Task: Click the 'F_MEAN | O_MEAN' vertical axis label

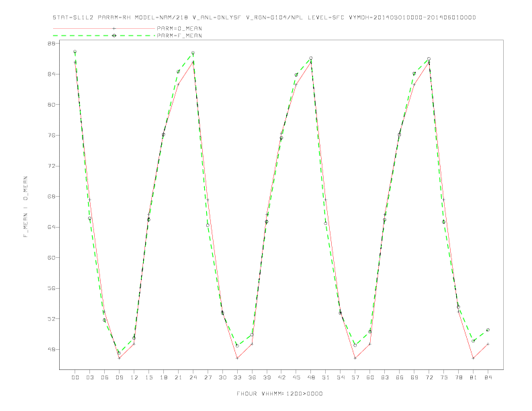Action: 26,207
